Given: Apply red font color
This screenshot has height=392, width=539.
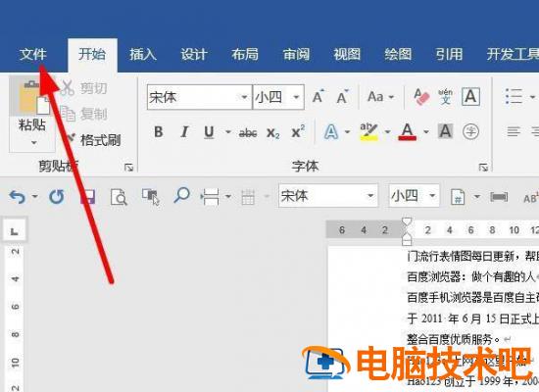Looking at the screenshot, I should pos(408,132).
